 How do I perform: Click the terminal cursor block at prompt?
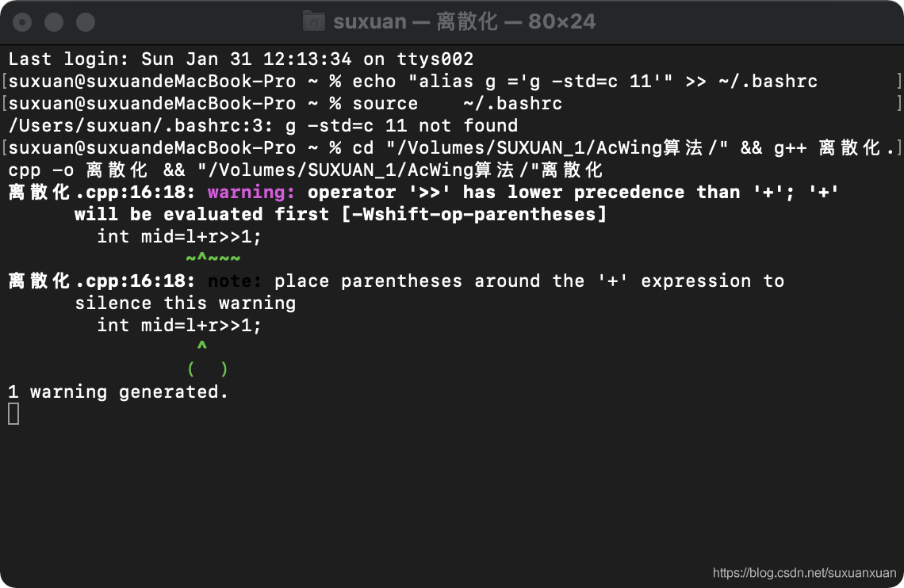click(13, 414)
